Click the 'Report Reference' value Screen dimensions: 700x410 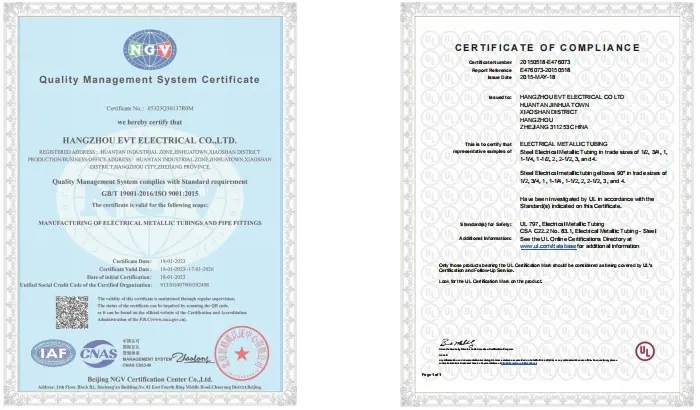pos(545,70)
